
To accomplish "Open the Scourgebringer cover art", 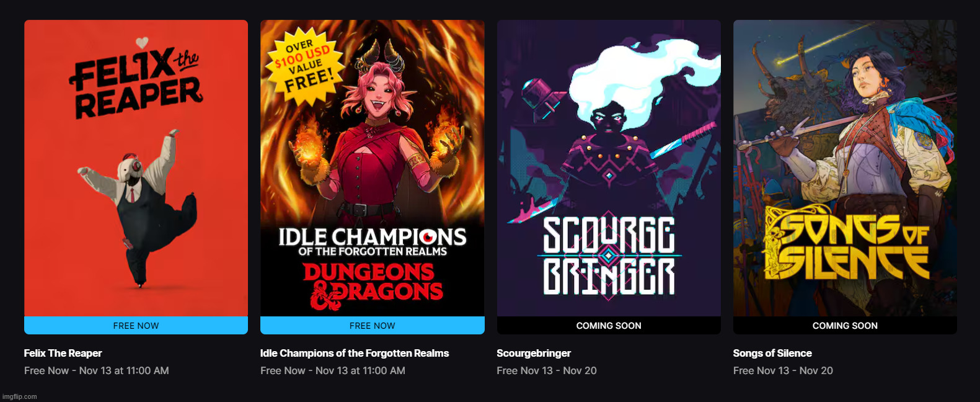I will [609, 168].
